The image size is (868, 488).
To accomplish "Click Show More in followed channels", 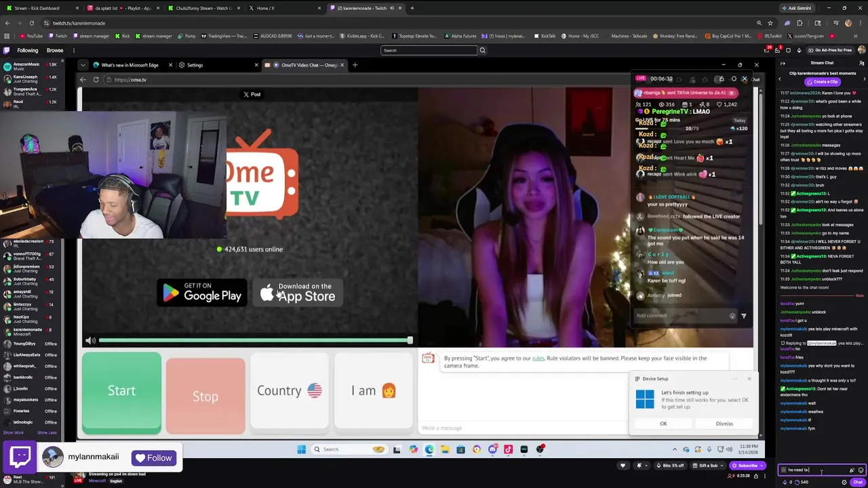I will pos(13,432).
